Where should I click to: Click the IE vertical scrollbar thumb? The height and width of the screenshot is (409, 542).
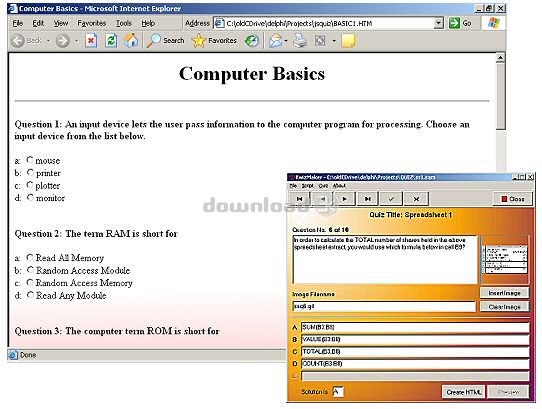click(501, 96)
